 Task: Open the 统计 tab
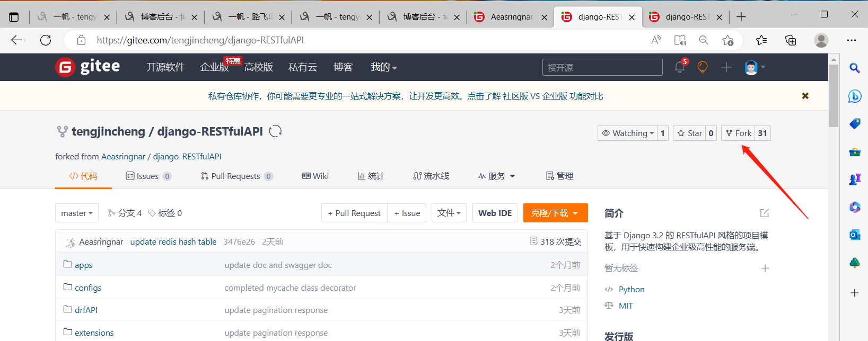point(371,176)
